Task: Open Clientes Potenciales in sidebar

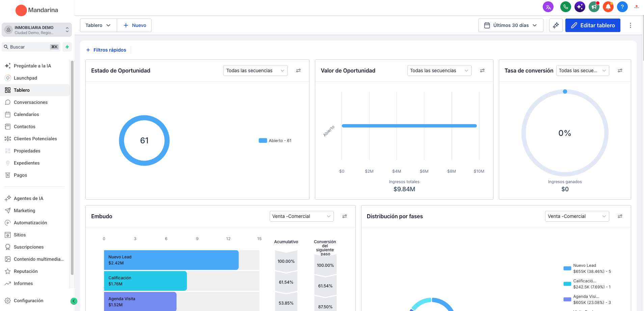Action: pos(35,139)
